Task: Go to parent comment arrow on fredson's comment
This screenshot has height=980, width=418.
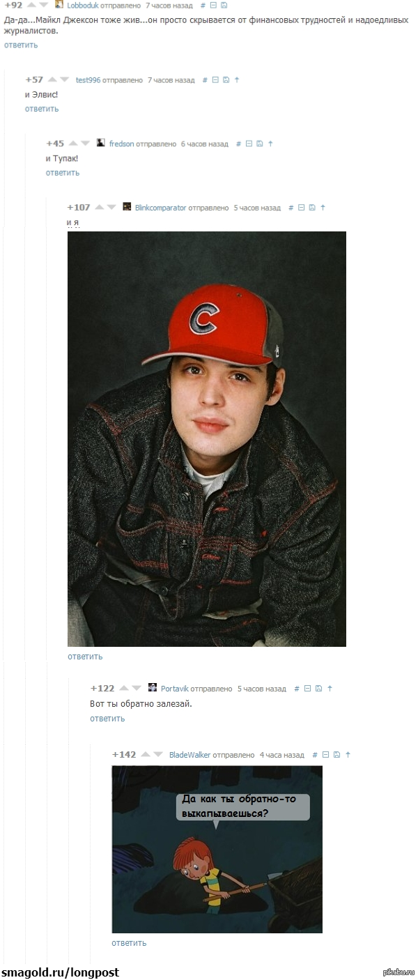Action: coord(270,144)
